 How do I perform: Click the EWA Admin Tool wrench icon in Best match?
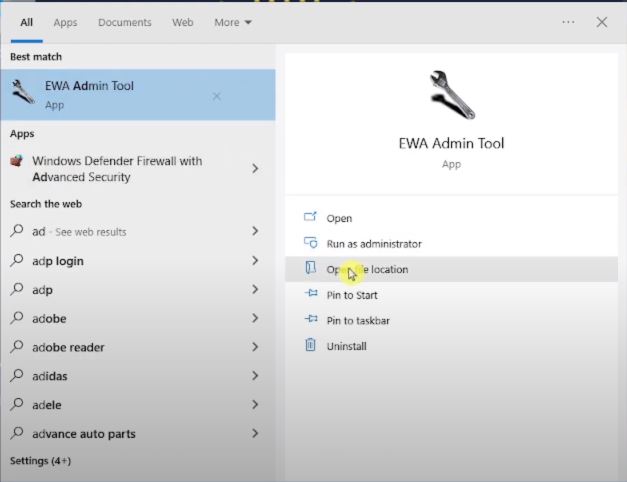click(22, 92)
